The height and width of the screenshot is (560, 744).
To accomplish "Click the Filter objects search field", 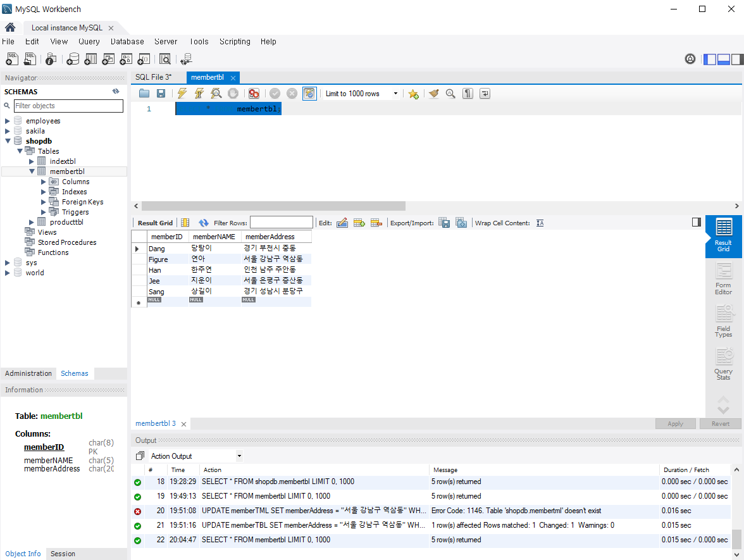I will (x=68, y=106).
